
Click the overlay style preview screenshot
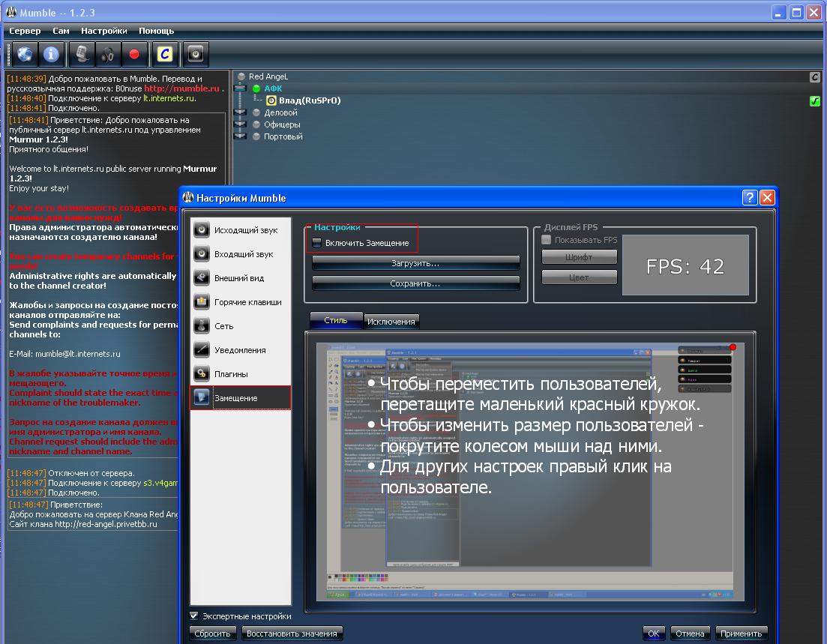[x=530, y=472]
